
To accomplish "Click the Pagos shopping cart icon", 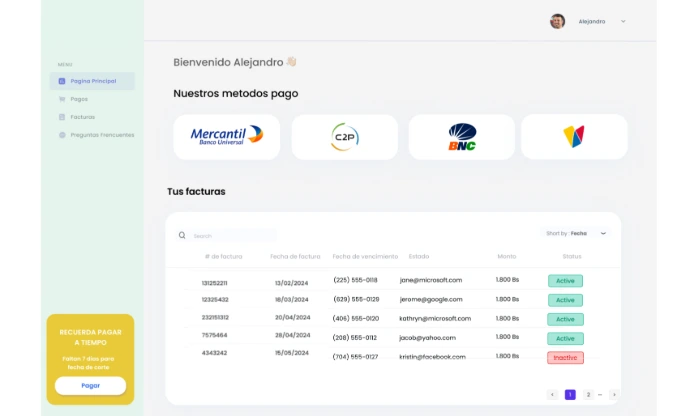I will pyautogui.click(x=62, y=99).
